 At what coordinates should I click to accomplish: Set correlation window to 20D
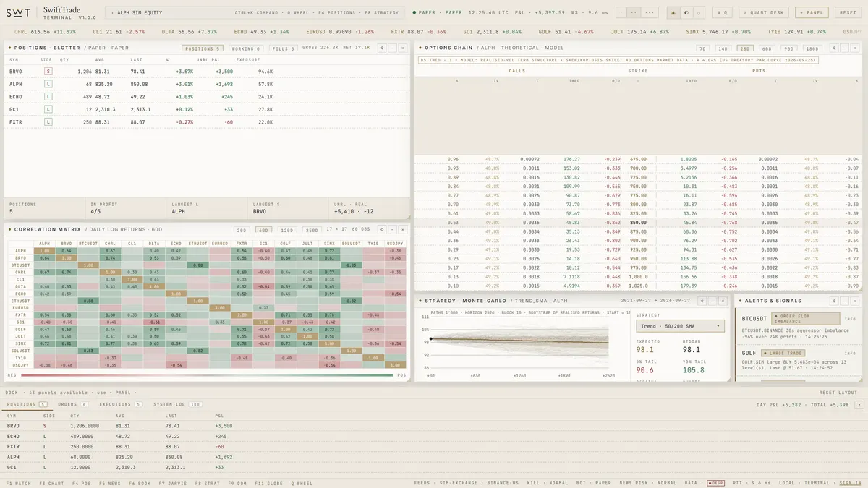click(x=241, y=229)
